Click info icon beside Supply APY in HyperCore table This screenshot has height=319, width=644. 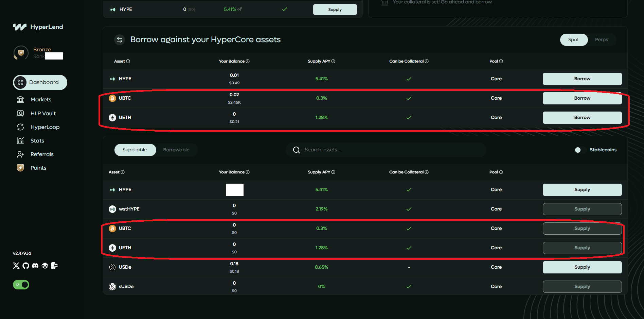coord(333,61)
